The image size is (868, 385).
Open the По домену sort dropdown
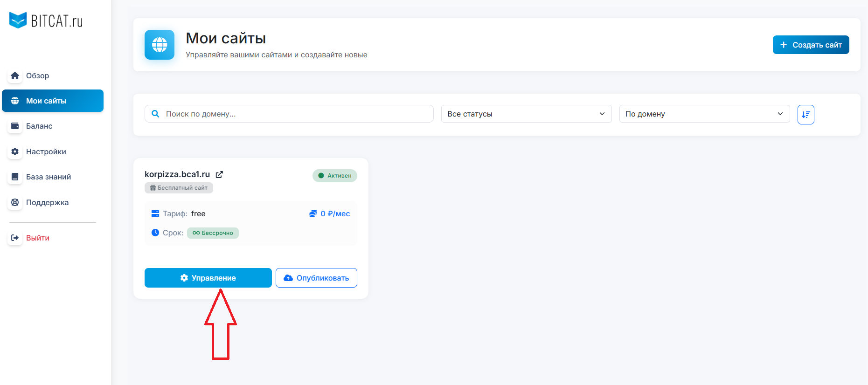704,114
